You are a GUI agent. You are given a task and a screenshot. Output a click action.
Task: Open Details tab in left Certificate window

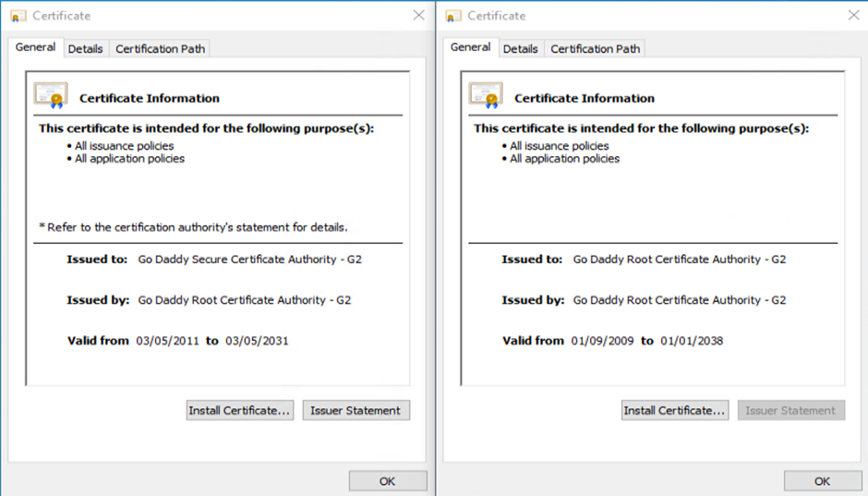click(86, 49)
